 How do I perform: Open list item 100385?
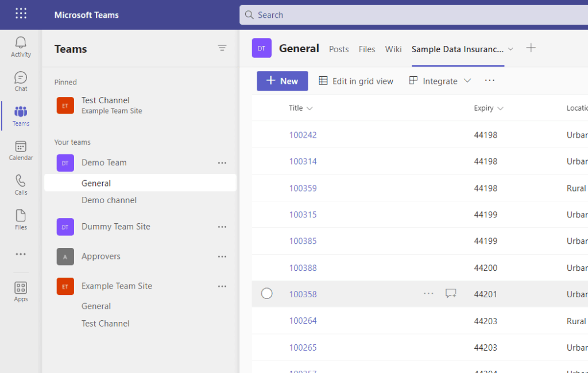point(303,241)
